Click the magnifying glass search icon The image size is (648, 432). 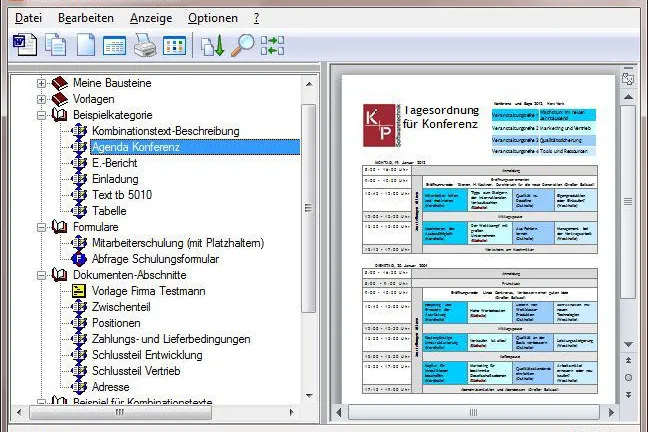(243, 45)
